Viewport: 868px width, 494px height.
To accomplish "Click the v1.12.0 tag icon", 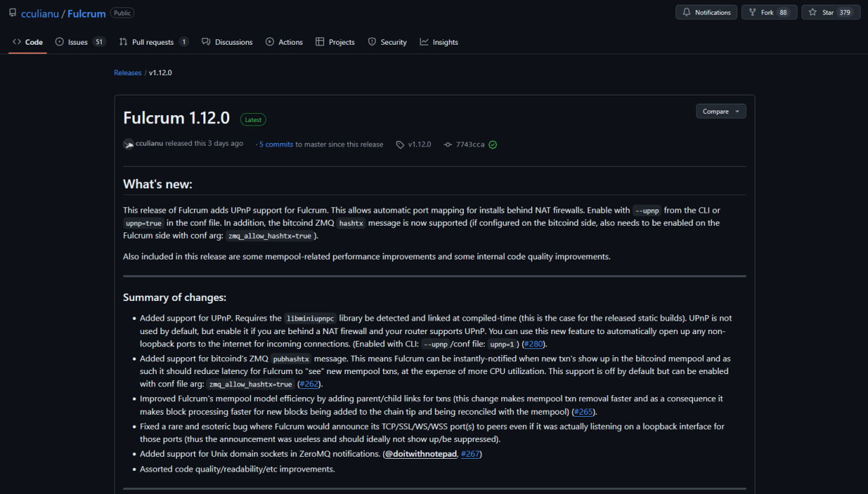I will [x=400, y=144].
